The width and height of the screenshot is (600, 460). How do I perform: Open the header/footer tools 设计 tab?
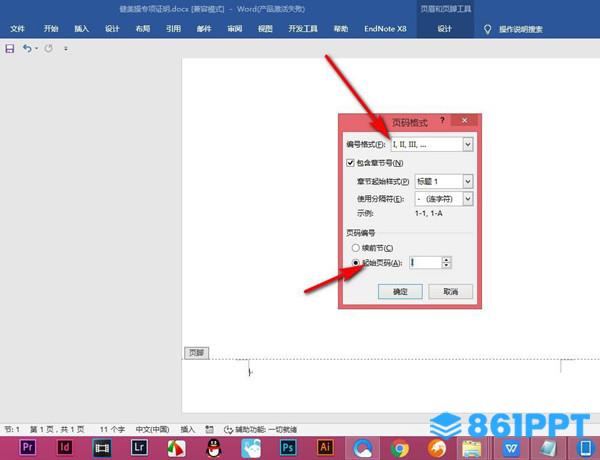point(445,29)
